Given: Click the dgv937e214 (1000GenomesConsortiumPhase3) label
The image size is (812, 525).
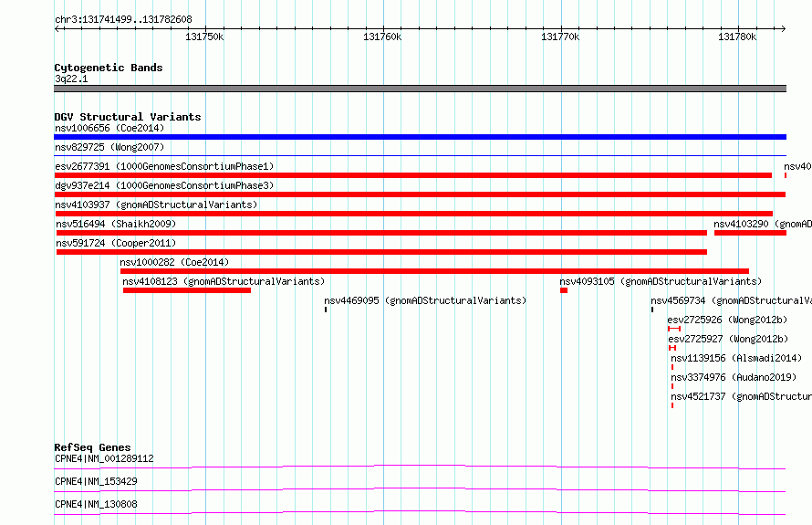Looking at the screenshot, I should point(164,185).
